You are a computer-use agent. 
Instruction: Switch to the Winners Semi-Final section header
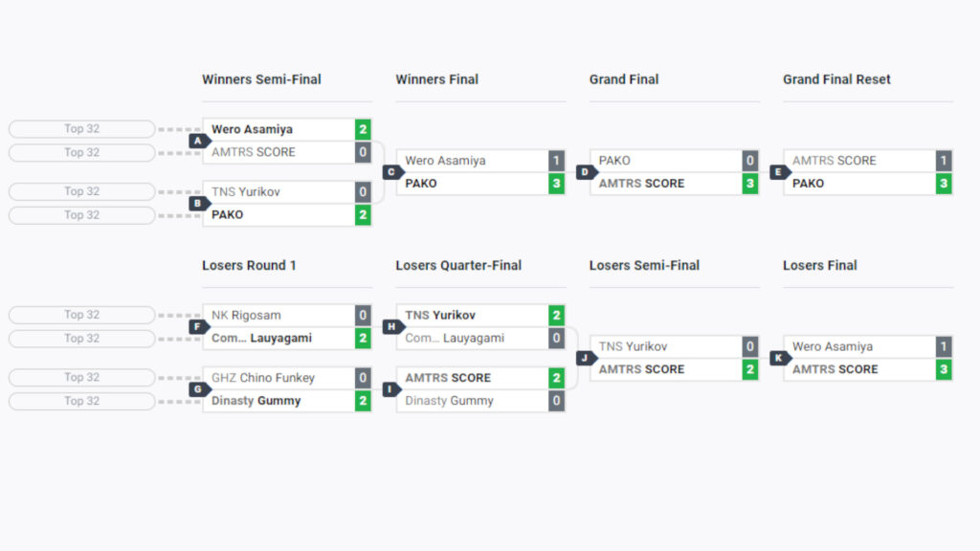(260, 79)
